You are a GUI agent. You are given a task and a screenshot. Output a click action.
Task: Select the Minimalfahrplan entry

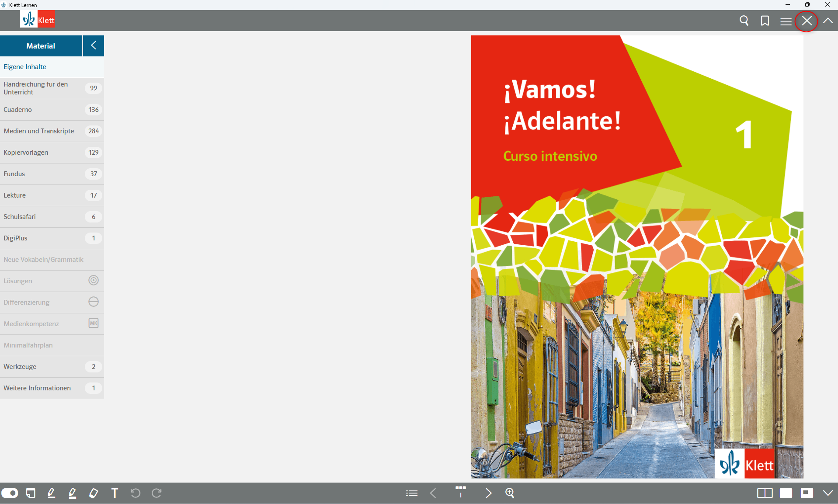[52, 345]
